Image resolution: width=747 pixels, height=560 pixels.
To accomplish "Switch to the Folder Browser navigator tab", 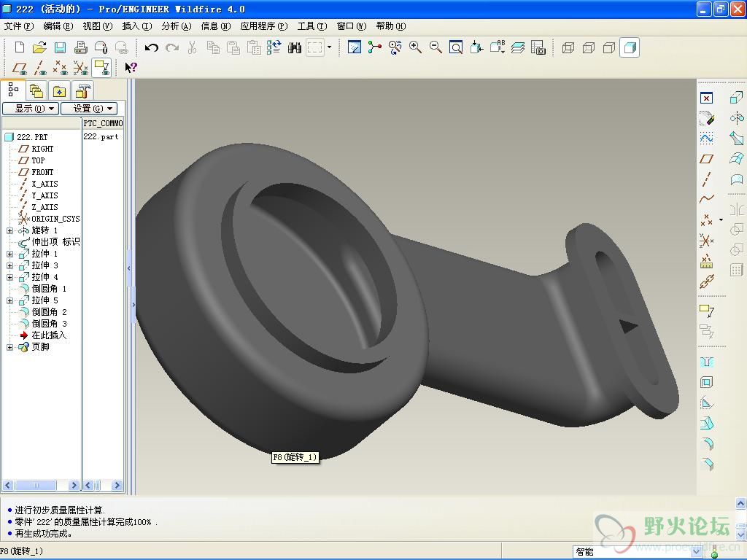I will coord(36,90).
